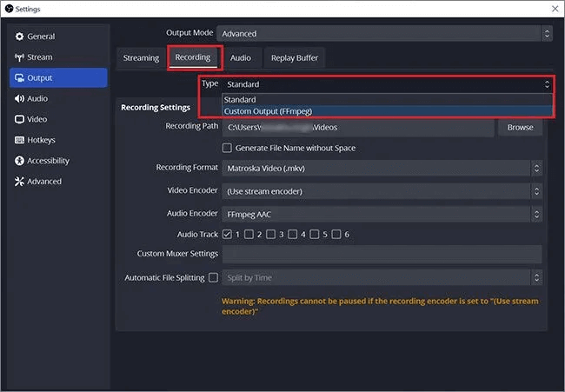Screen dimensions: 565x392
Task: Choose Custom Output (FFmpeg) option
Action: [388, 111]
